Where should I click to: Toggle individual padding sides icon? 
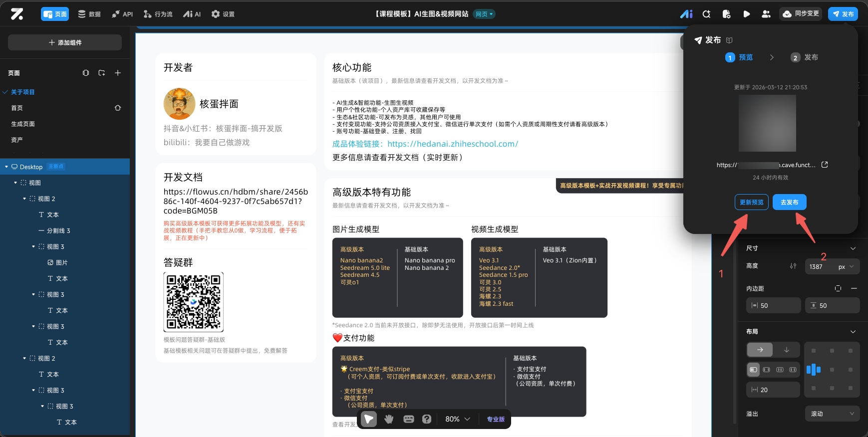pos(838,288)
